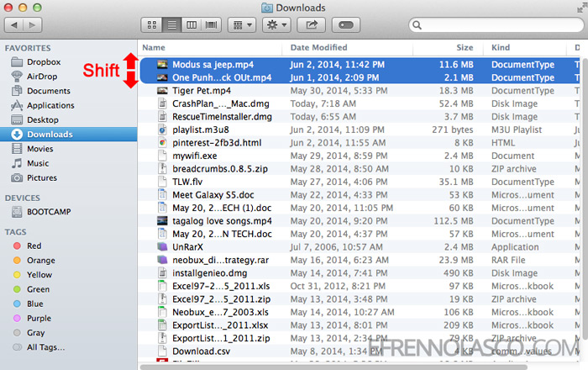Screen dimensions: 588x370
Task: Select TLW.flv file
Action: point(187,182)
